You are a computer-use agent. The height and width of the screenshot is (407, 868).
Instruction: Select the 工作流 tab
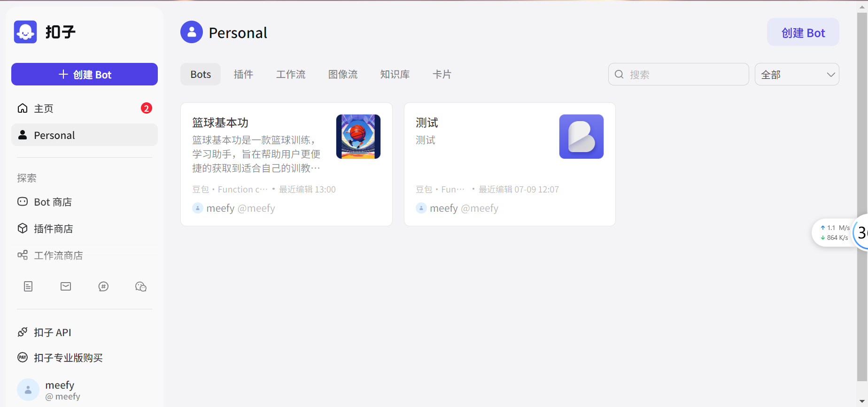[x=291, y=74]
